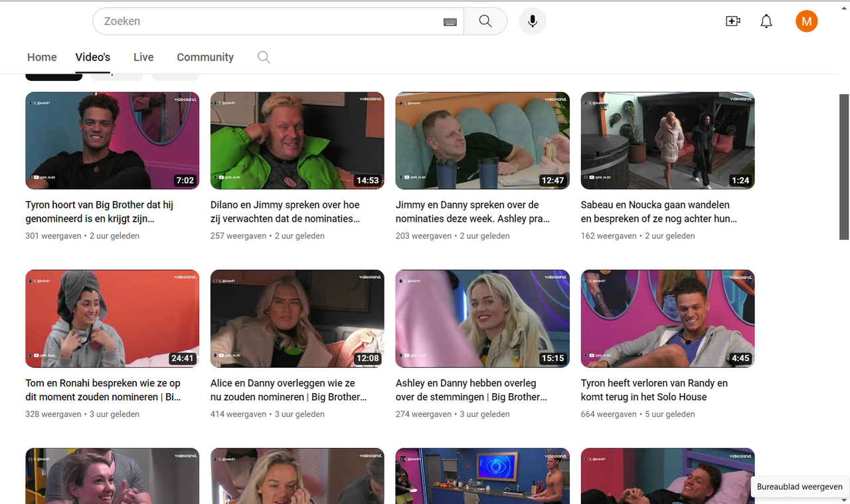
Task: Select the Video's tab
Action: pyautogui.click(x=93, y=57)
